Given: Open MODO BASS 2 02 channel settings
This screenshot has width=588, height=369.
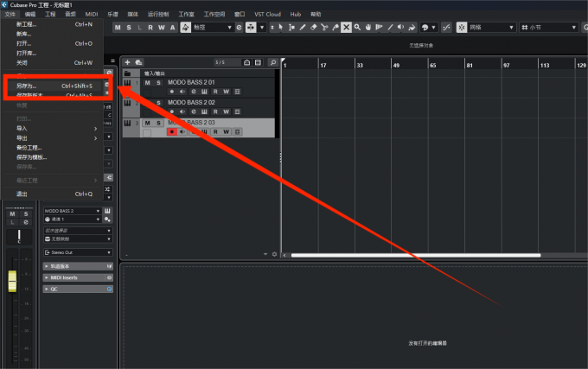Looking at the screenshot, I should pyautogui.click(x=194, y=111).
